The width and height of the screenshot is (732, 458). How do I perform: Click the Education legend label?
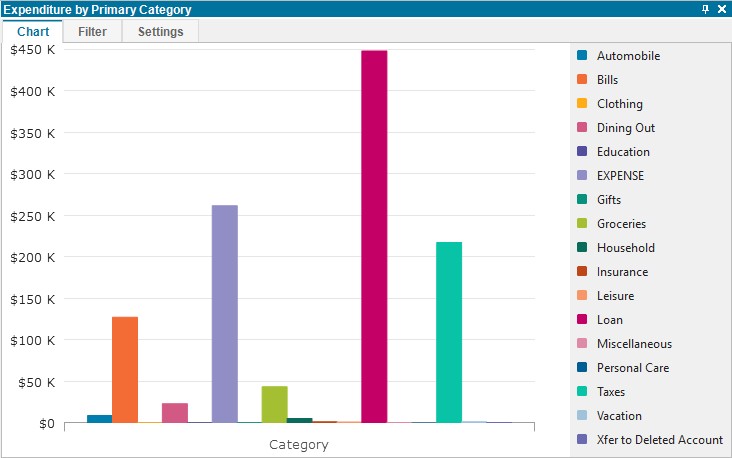coord(623,152)
